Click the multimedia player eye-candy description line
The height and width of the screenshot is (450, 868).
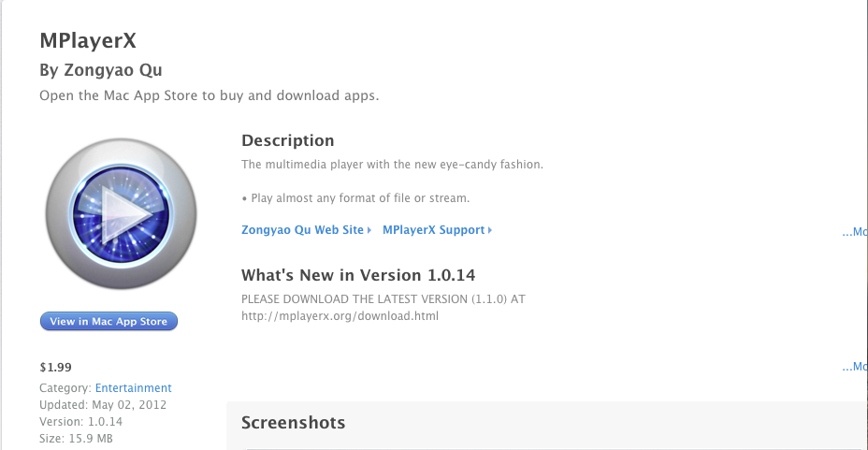click(393, 165)
